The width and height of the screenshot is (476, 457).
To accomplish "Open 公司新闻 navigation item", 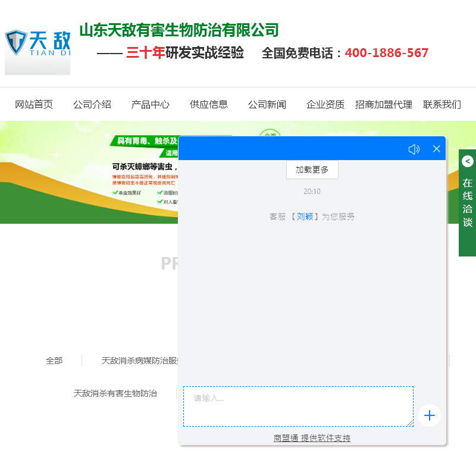I will pyautogui.click(x=267, y=105).
